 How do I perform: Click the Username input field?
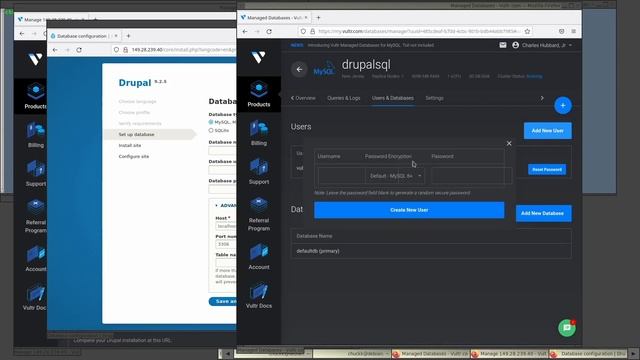(x=341, y=176)
